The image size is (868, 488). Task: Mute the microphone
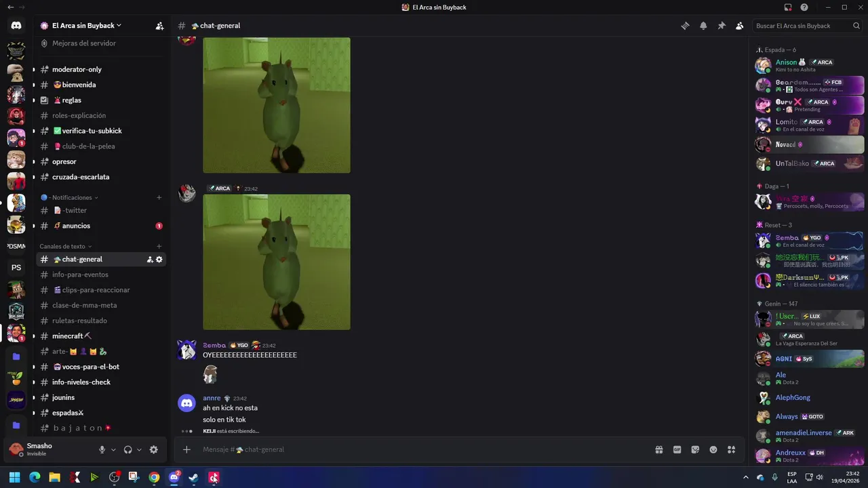pyautogui.click(x=102, y=449)
